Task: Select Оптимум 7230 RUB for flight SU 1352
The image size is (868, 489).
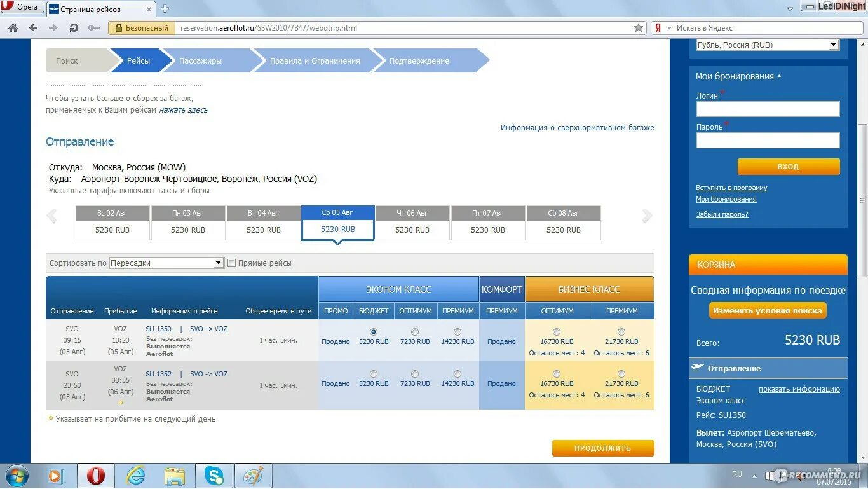Action: point(415,374)
